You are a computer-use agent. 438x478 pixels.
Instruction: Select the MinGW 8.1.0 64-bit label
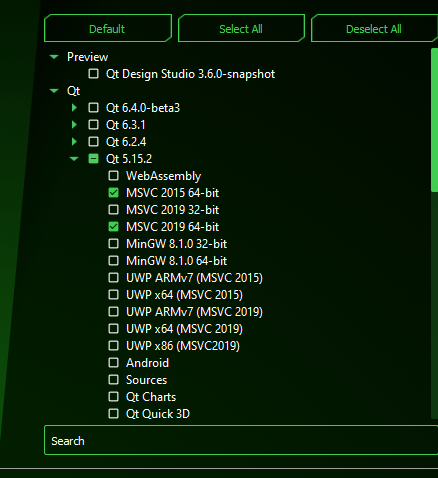[x=176, y=261]
